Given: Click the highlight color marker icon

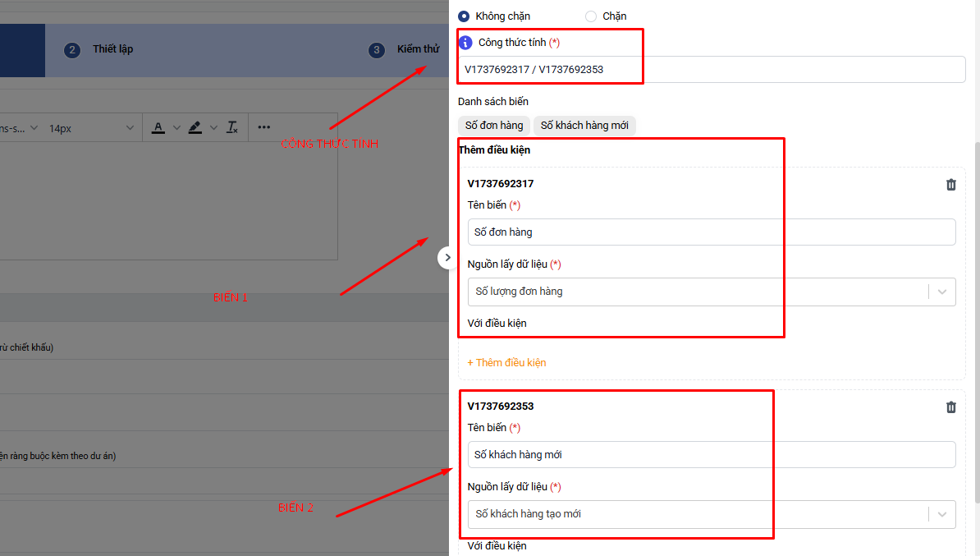Looking at the screenshot, I should (x=195, y=128).
